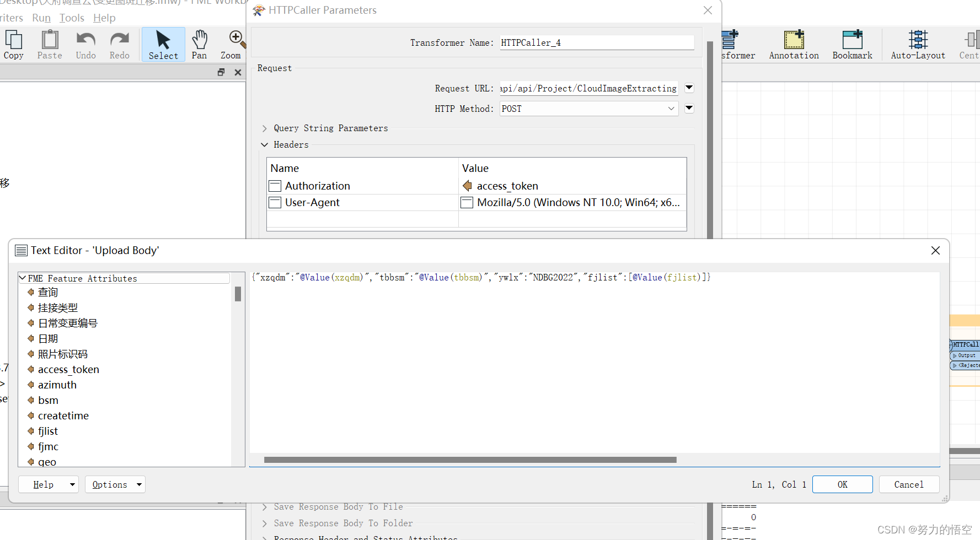Click the Undo toolbar icon
Viewport: 980px width, 540px height.
85,45
